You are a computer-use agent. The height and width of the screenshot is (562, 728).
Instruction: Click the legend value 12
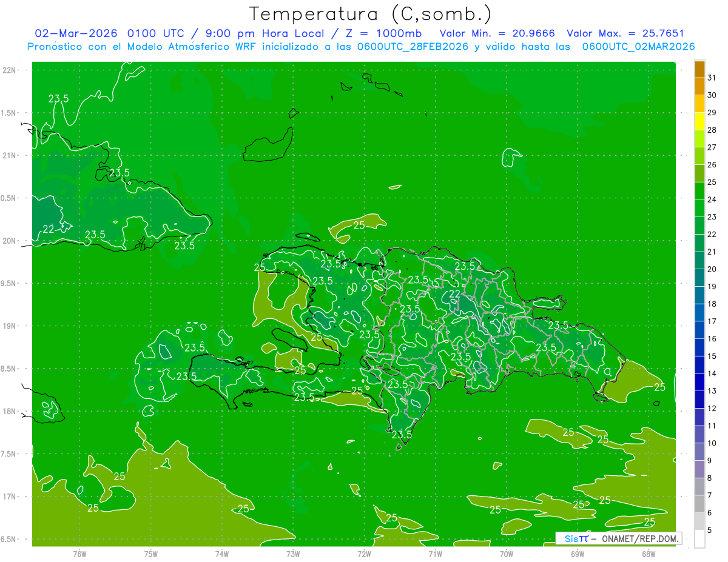click(712, 408)
